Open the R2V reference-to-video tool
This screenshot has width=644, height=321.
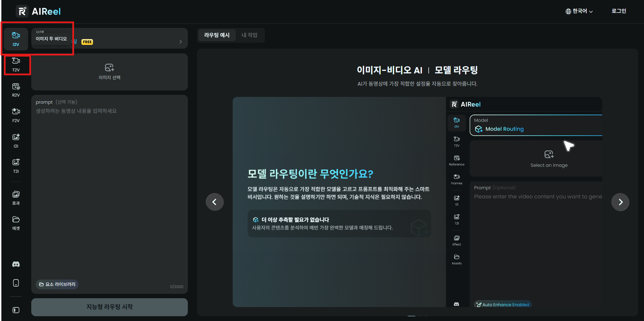[x=16, y=90]
